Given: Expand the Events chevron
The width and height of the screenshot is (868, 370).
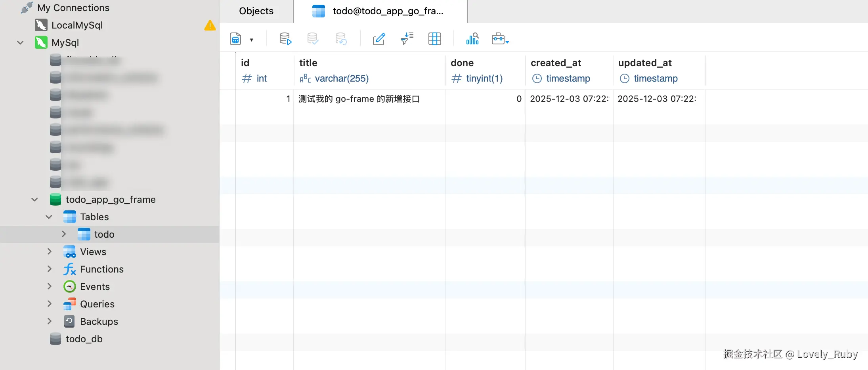Looking at the screenshot, I should [50, 286].
